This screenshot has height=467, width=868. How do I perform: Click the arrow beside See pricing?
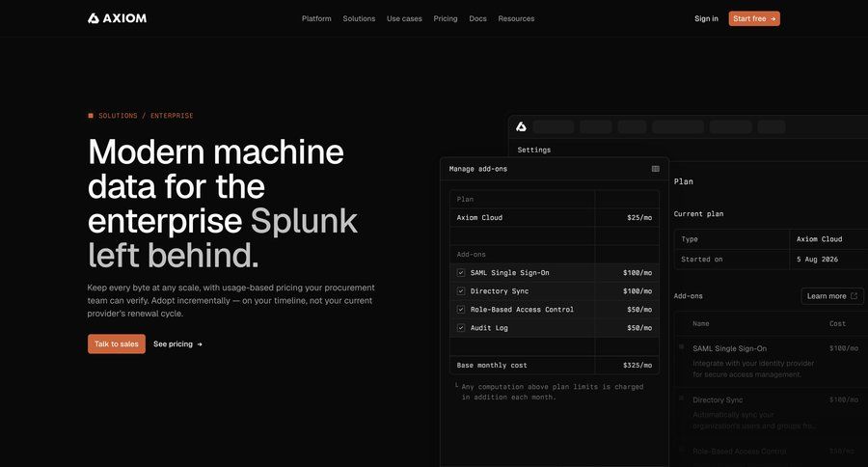pos(200,344)
